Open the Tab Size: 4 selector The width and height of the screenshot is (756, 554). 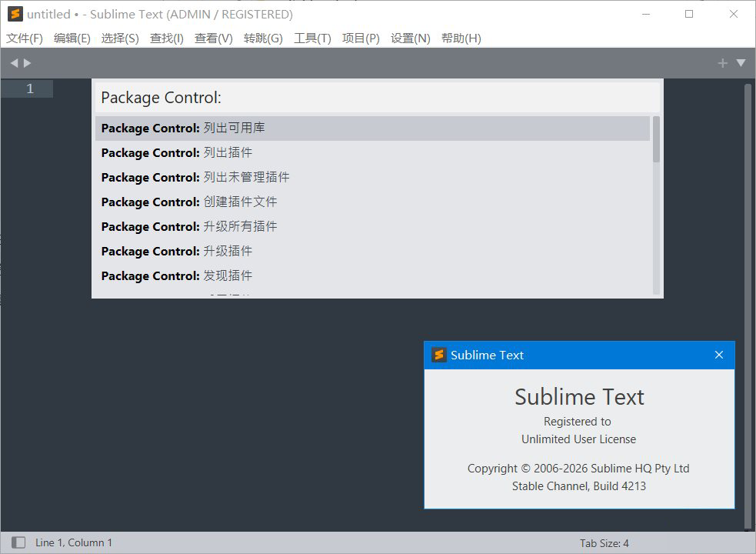604,543
